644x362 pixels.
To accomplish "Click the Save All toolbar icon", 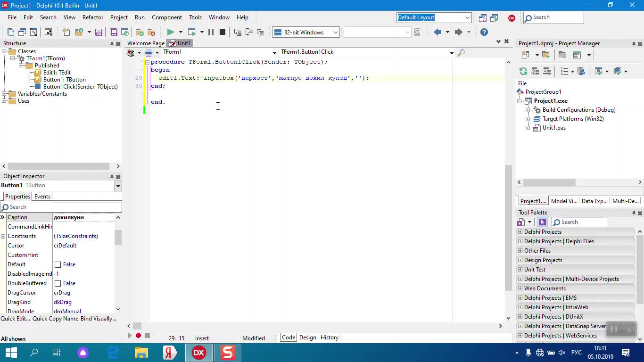I will 114,32.
